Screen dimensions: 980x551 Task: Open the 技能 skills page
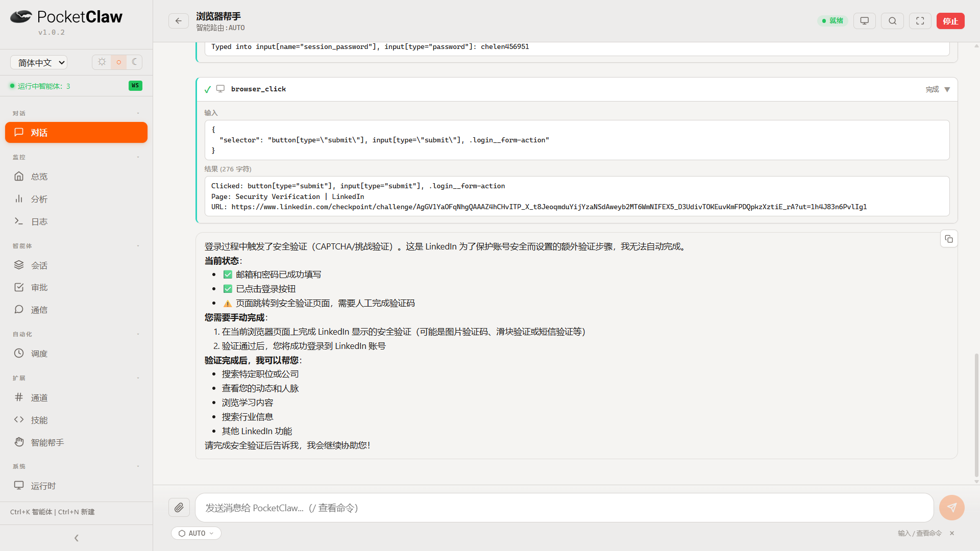76,420
